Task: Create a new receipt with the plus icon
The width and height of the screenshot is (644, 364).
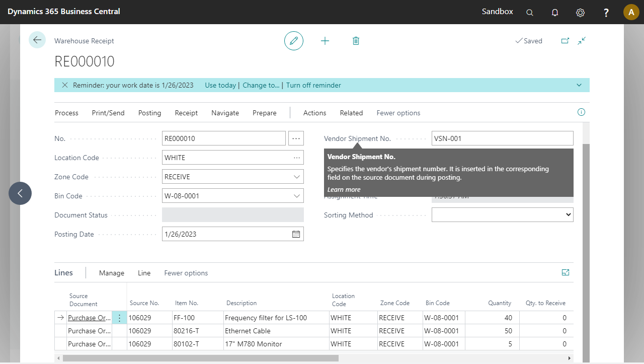Action: pyautogui.click(x=325, y=41)
